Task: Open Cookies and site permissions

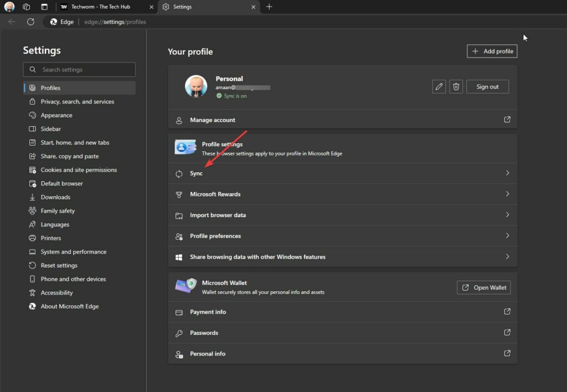Action: (80, 170)
